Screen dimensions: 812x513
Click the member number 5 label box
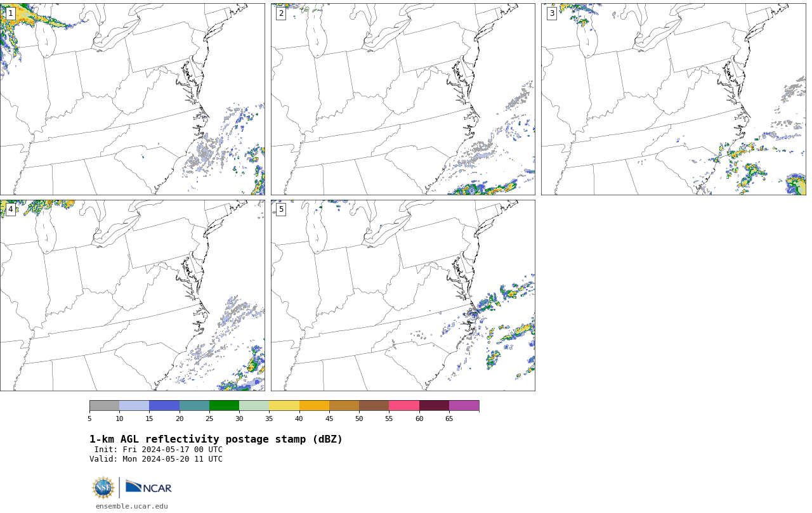click(x=281, y=209)
